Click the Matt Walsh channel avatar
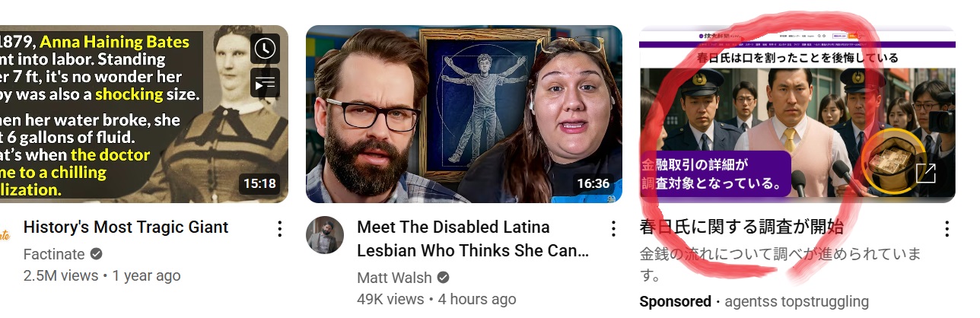 325,235
